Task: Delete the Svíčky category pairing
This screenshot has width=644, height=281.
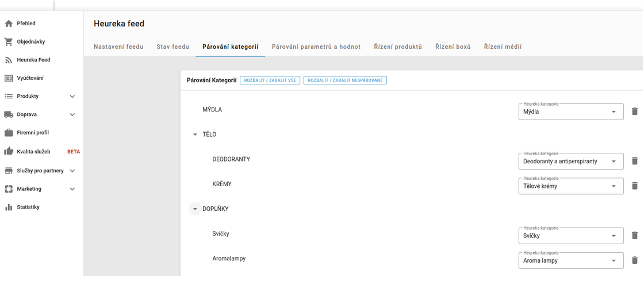Action: (x=634, y=236)
